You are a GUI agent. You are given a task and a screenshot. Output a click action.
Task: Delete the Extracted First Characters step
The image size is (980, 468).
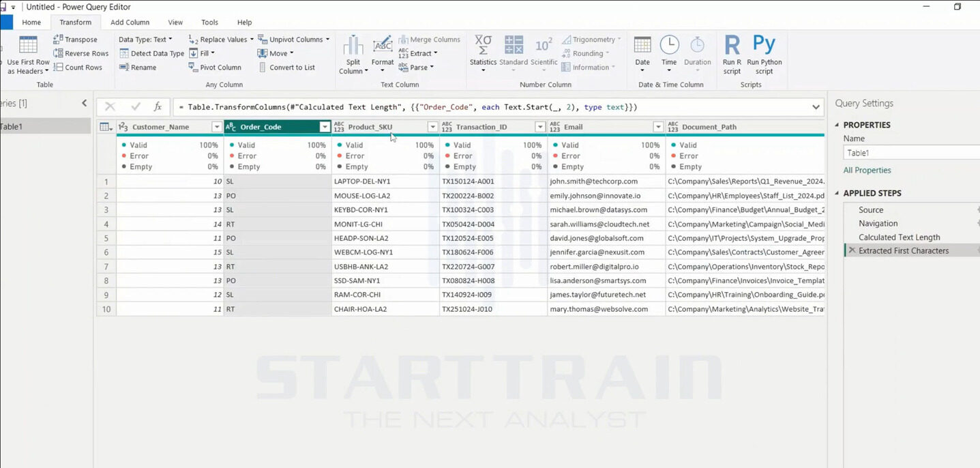pos(851,251)
